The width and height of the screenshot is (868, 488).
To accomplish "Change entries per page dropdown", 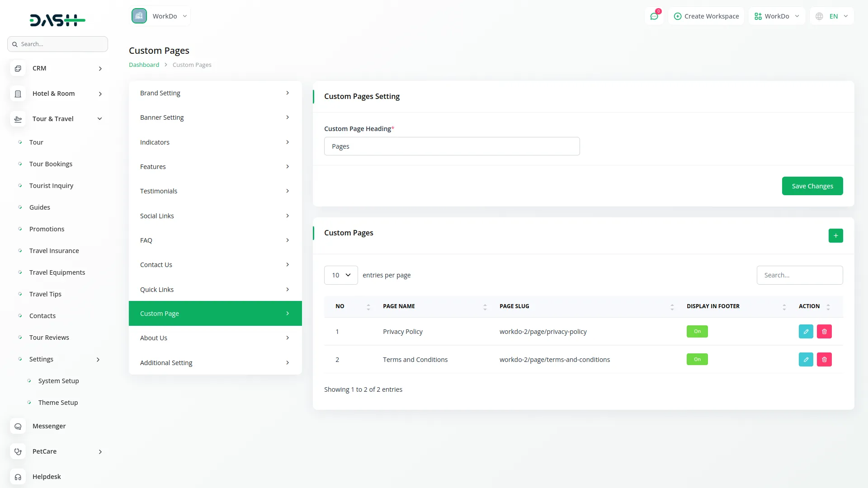I will (341, 275).
